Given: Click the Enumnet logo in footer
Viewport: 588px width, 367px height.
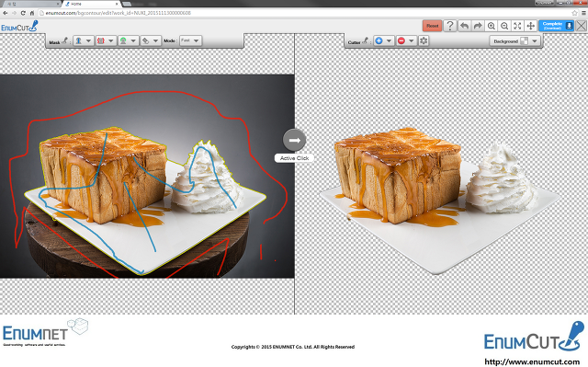Looking at the screenshot, I should pyautogui.click(x=45, y=332).
